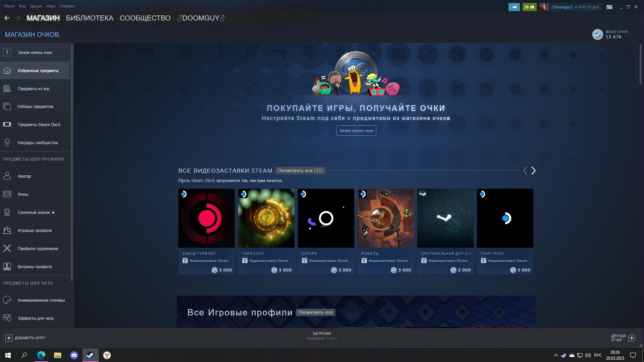Image resolution: width=644 pixels, height=362 pixels.
Task: Go back with the left arrow
Action: tap(7, 18)
